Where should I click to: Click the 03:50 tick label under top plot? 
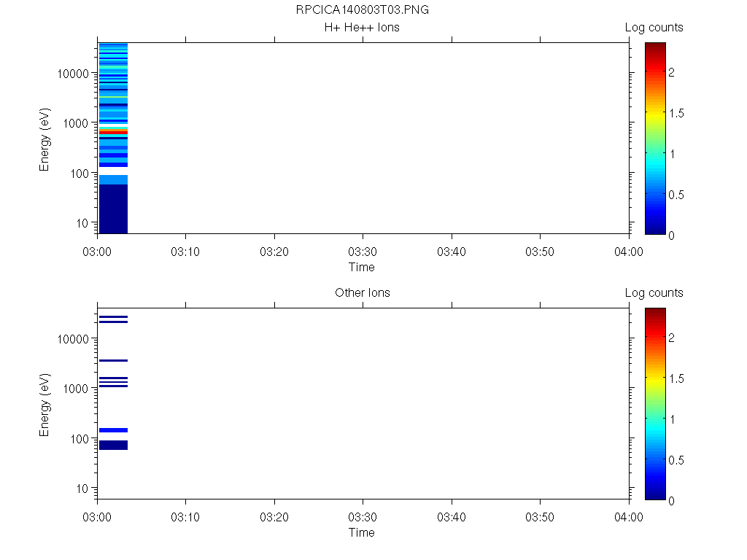[540, 252]
